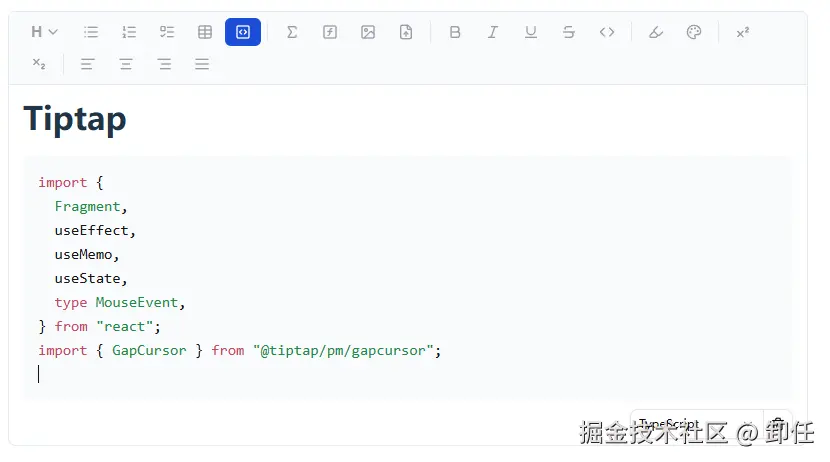Toggle subscript formatting
The image size is (830, 462).
click(x=39, y=64)
